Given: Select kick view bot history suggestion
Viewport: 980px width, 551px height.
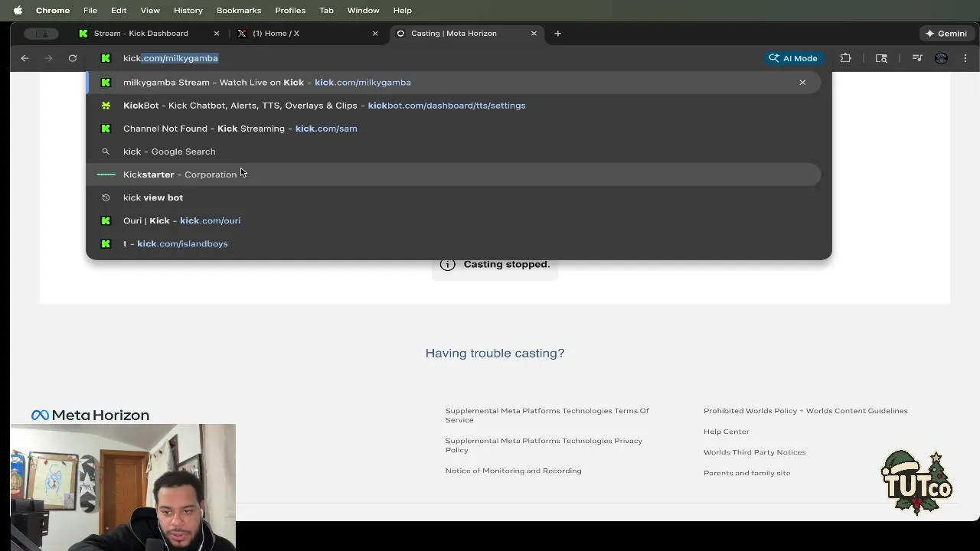Looking at the screenshot, I should [453, 197].
